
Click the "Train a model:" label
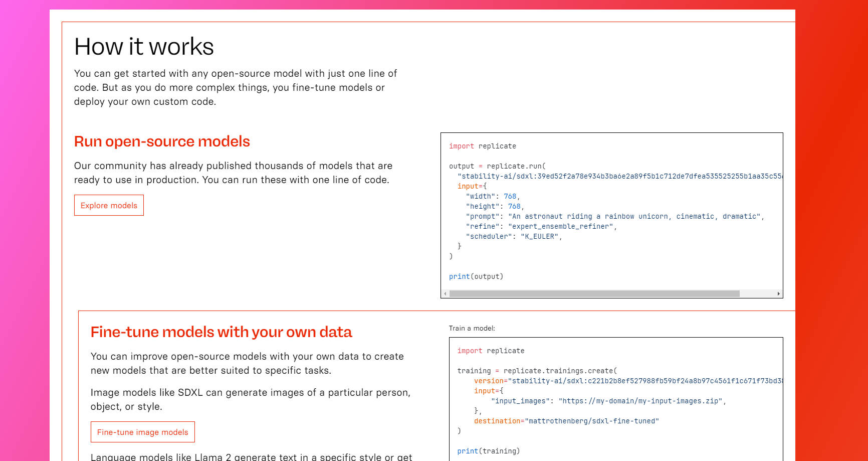tap(472, 328)
